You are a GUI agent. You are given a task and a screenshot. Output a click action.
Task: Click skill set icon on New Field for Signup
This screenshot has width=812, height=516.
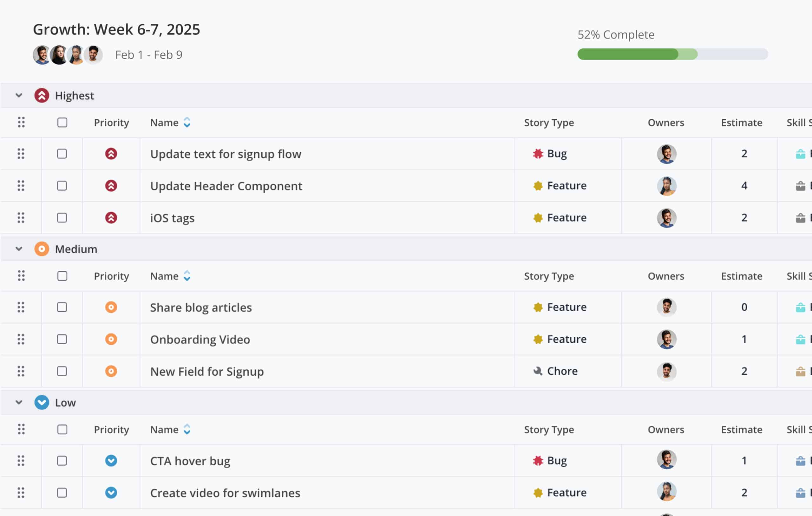click(800, 371)
